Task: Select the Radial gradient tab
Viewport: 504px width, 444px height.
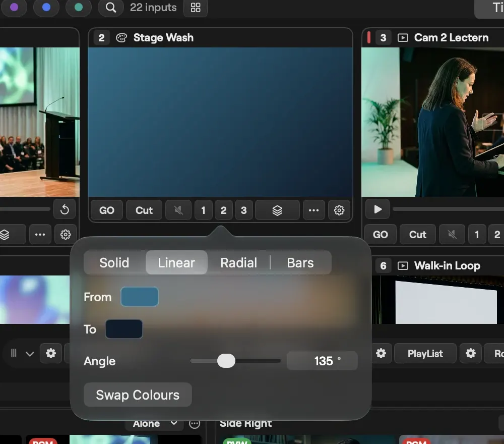Action: point(239,262)
